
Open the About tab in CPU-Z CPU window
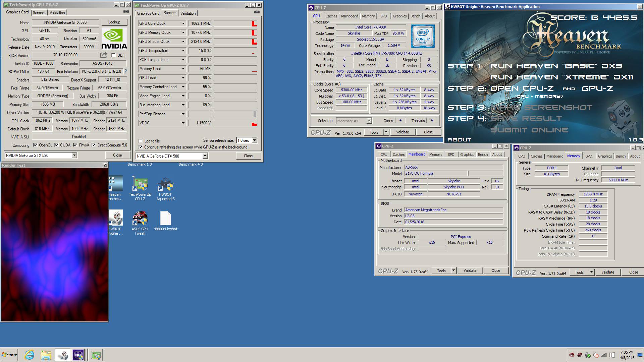tap(430, 16)
